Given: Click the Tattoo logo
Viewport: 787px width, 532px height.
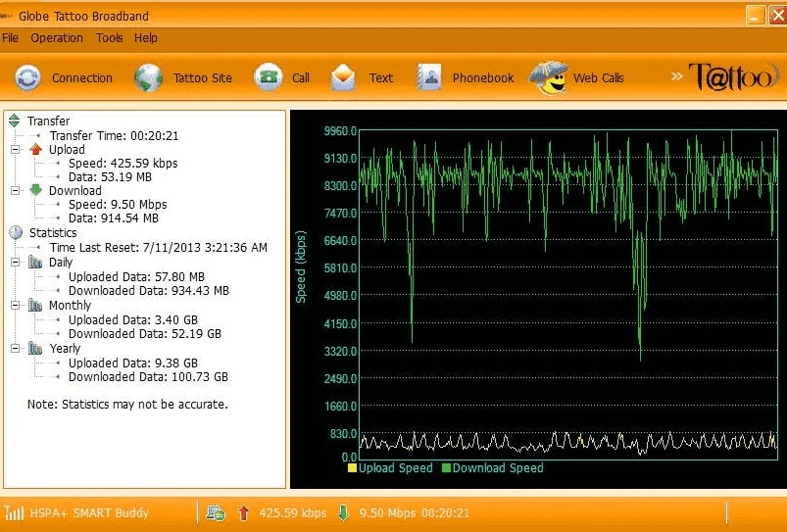Looking at the screenshot, I should click(733, 77).
